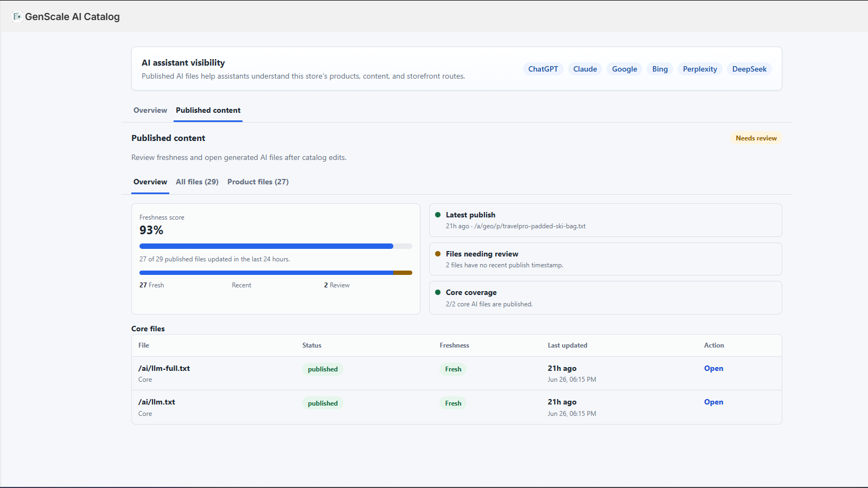The height and width of the screenshot is (488, 868).
Task: Click the green Core coverage status dot
Action: pos(438,292)
